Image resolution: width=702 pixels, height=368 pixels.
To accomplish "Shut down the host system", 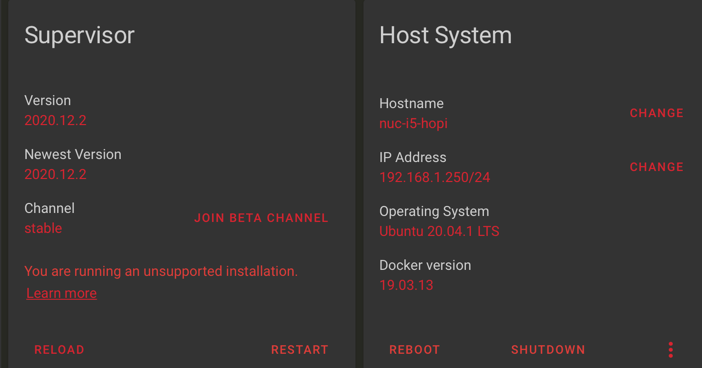I will coord(548,350).
